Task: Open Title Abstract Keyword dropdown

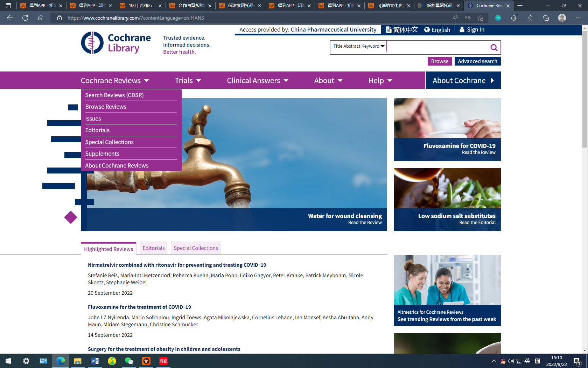Action: [358, 46]
